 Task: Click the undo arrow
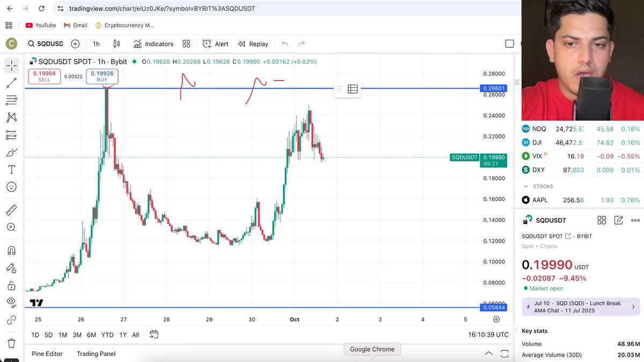[x=285, y=44]
